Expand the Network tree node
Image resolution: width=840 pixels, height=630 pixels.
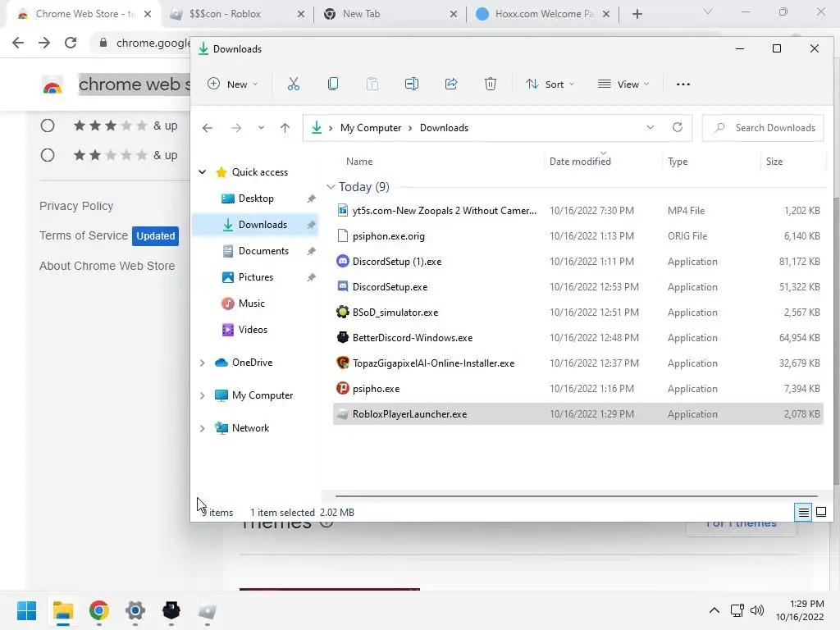click(202, 428)
